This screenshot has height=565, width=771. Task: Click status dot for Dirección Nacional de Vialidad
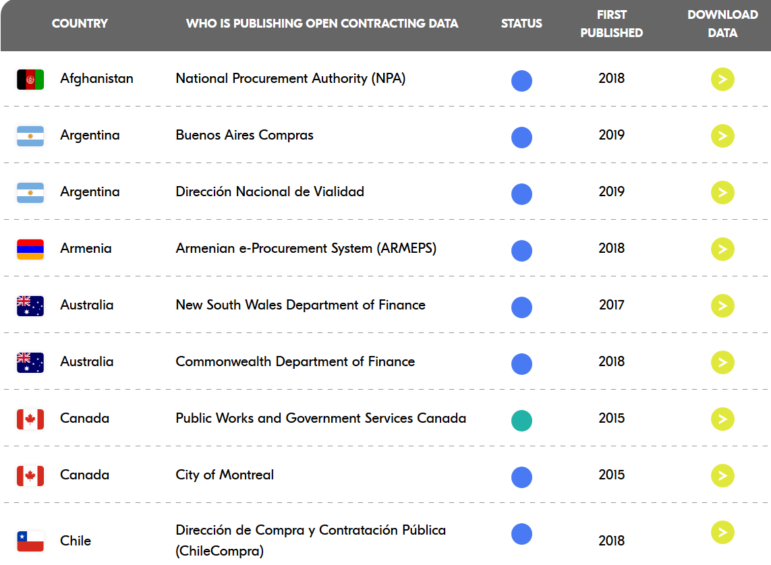pos(521,194)
